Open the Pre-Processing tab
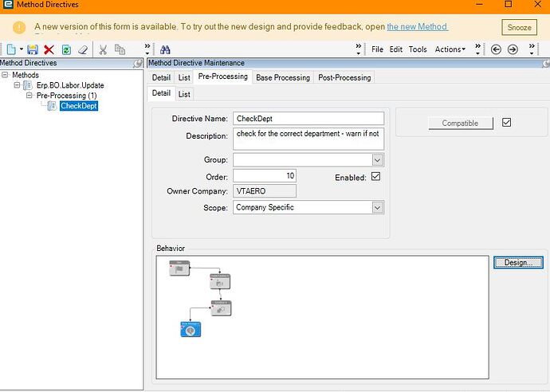This screenshot has height=392, width=550. 222,76
